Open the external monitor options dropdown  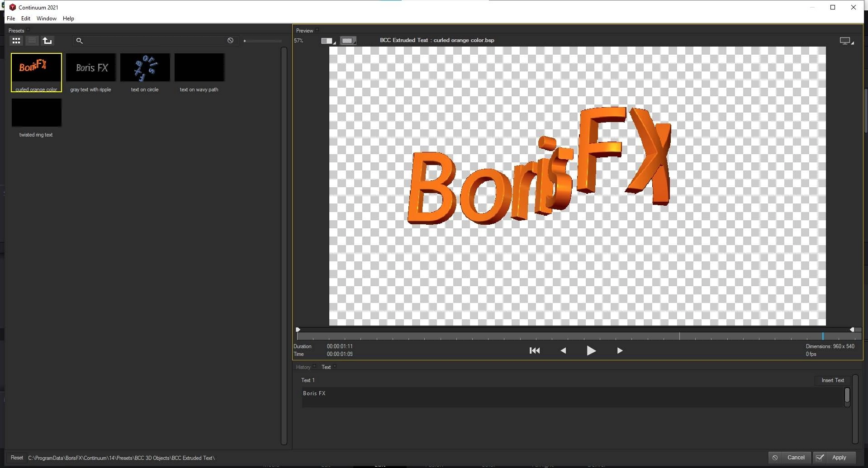pyautogui.click(x=846, y=41)
